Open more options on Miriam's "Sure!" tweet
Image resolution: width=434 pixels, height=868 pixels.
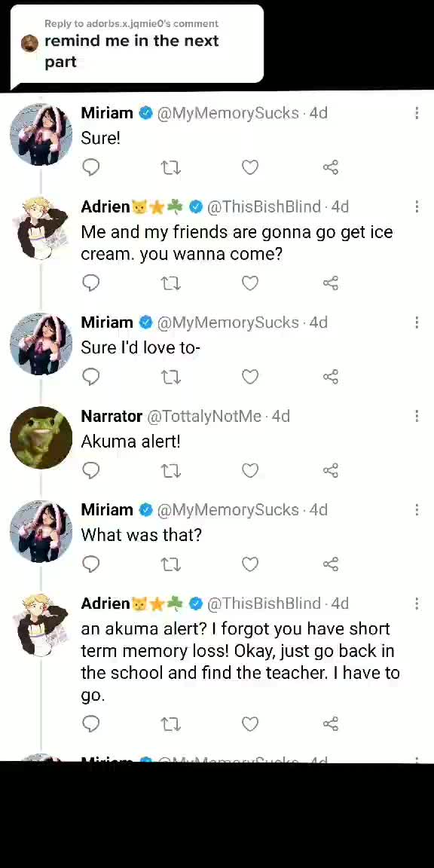click(417, 113)
